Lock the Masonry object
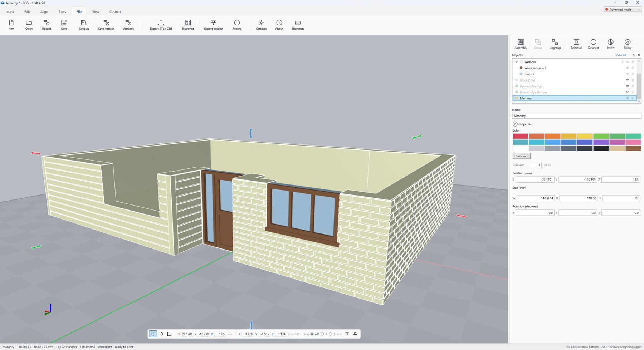The width and height of the screenshot is (644, 350). tap(633, 98)
